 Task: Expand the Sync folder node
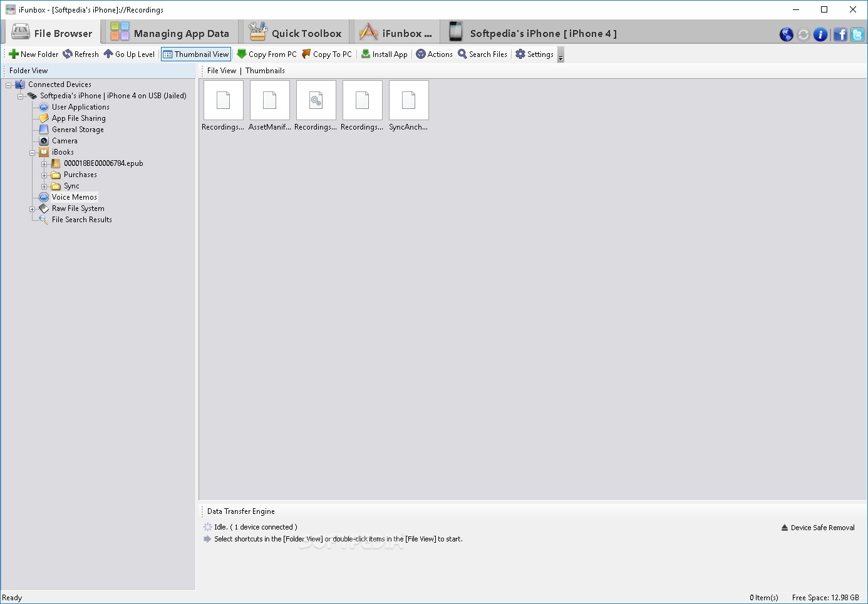[44, 187]
